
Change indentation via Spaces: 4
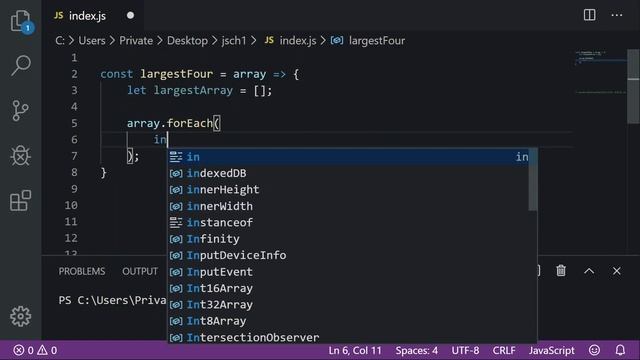416,350
